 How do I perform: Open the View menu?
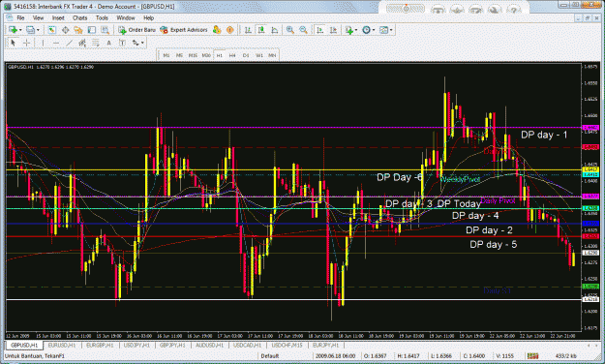point(38,18)
